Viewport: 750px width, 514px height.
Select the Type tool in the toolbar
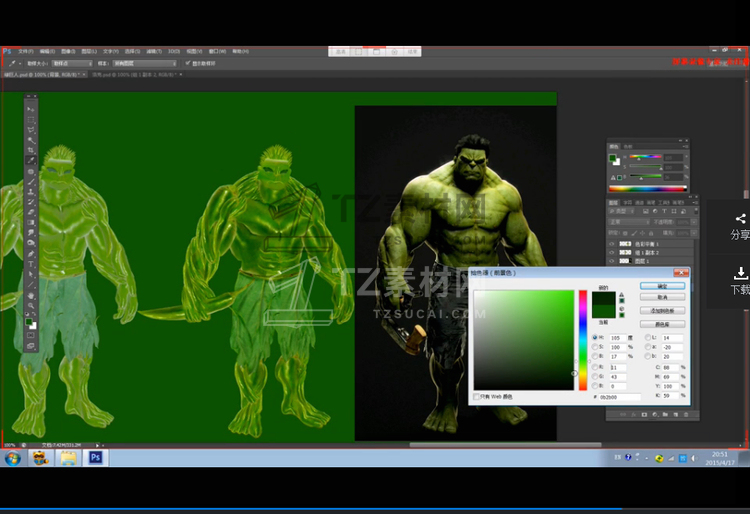pyautogui.click(x=31, y=264)
